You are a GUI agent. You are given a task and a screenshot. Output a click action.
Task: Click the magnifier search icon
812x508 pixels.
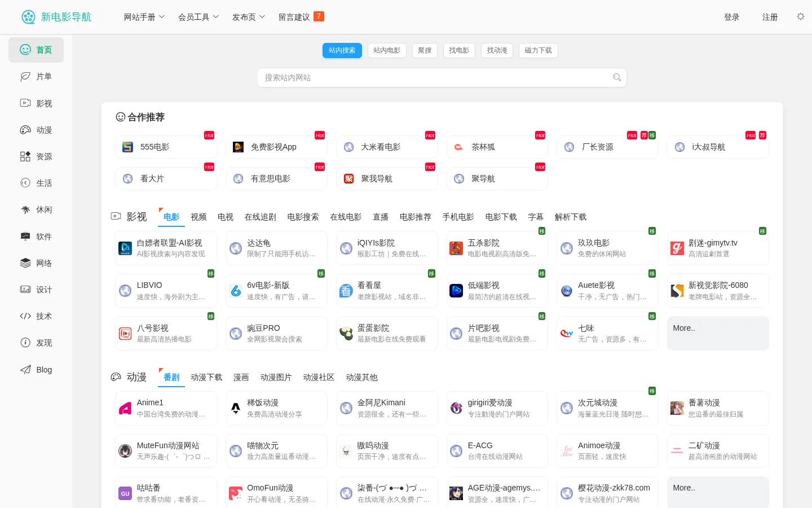pos(617,78)
